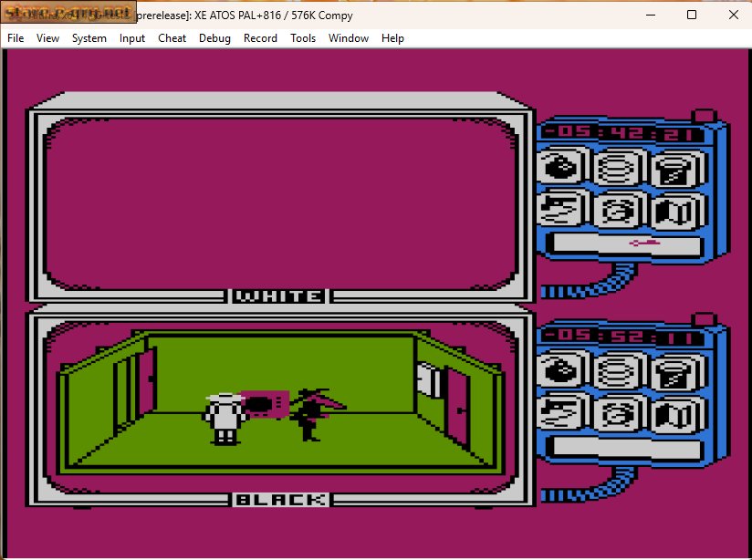Viewport: 752px width, 560px height.
Task: Open the Cheat menu
Action: 172,38
